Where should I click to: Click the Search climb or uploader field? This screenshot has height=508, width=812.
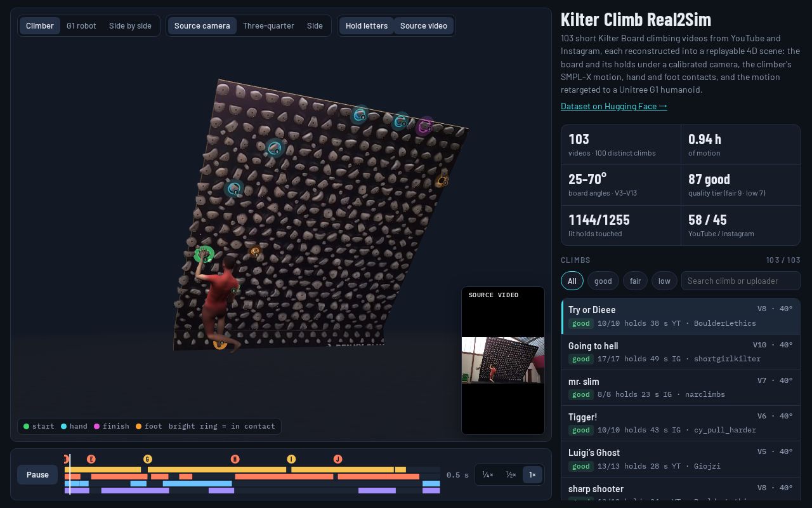(741, 281)
